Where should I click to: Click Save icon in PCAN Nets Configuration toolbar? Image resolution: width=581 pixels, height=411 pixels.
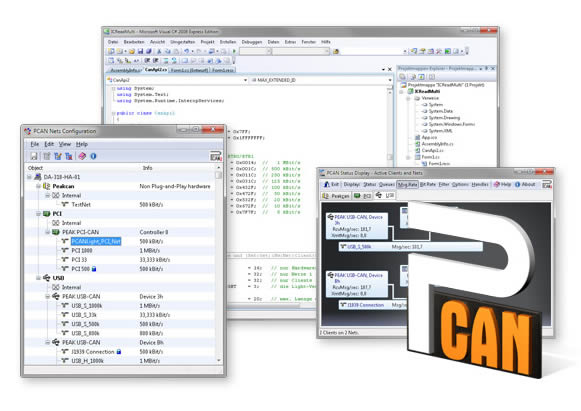point(34,156)
